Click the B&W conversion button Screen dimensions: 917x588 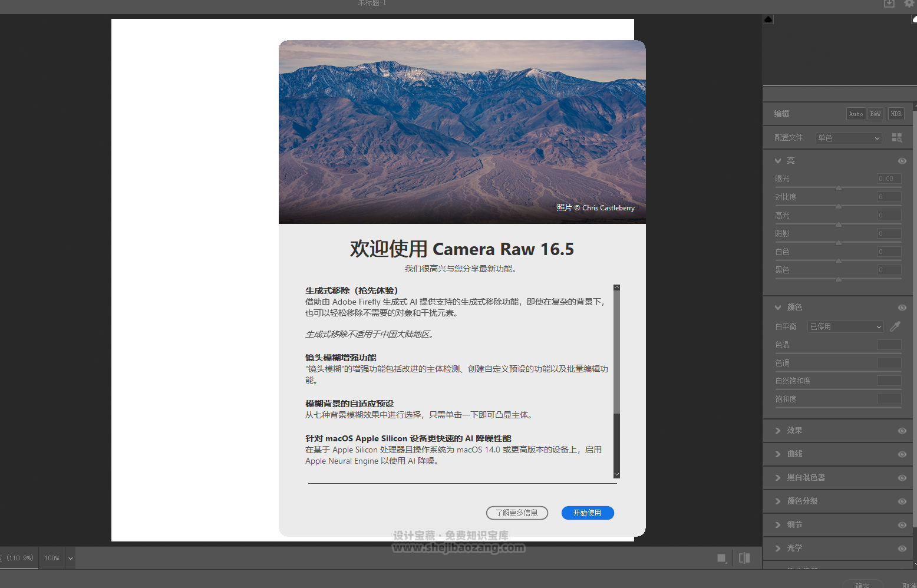click(x=876, y=114)
